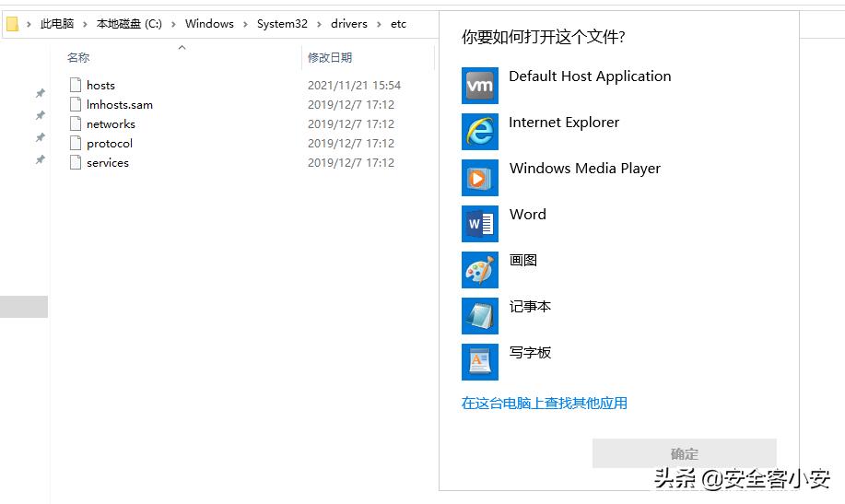Click the modified date of protocol
Image resolution: width=845 pixels, height=504 pixels.
[x=351, y=144]
